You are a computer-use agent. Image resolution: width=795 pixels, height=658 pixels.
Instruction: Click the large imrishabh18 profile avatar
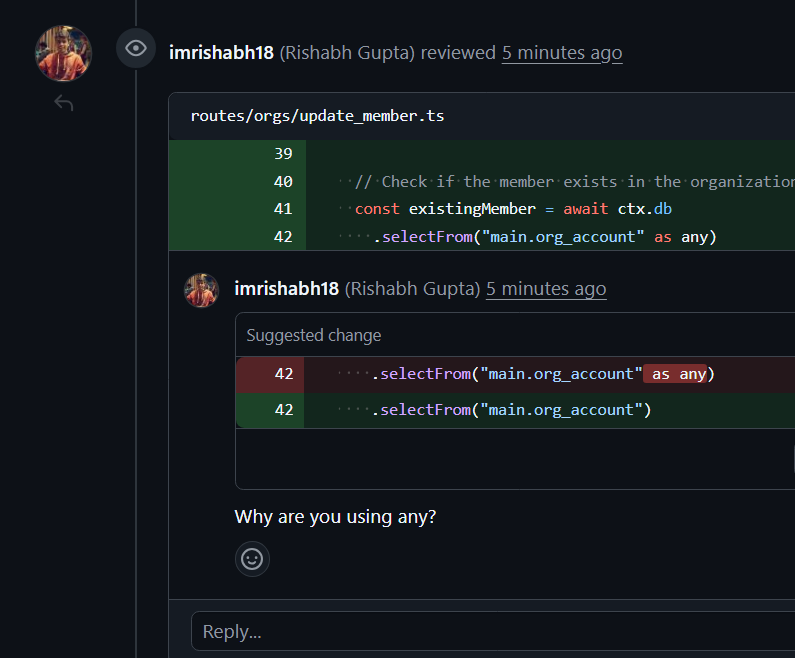click(63, 53)
